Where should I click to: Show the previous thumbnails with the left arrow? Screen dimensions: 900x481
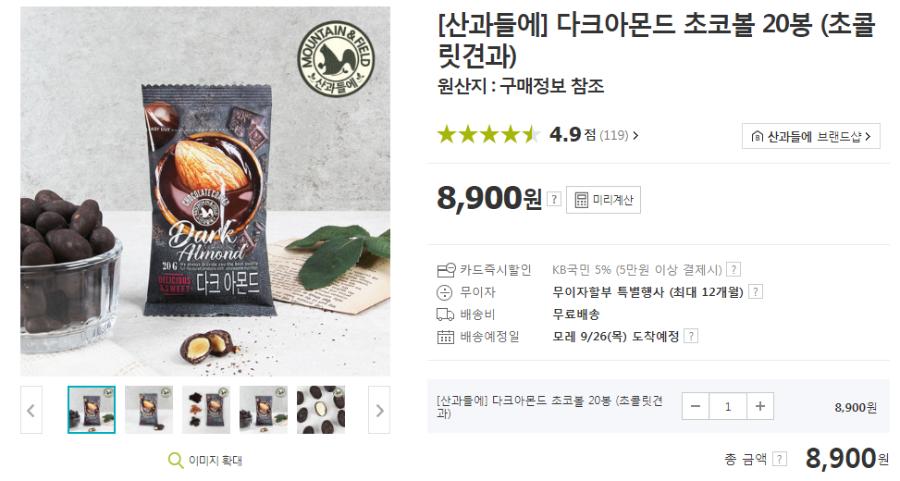[x=31, y=410]
